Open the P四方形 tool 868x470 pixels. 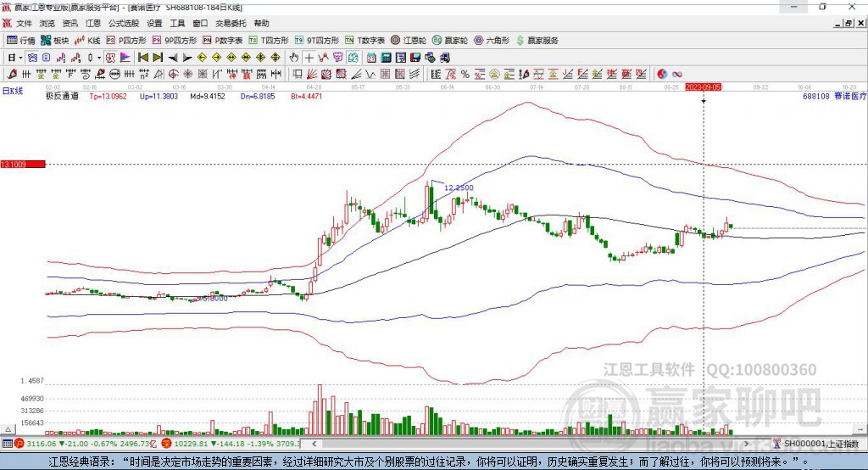pyautogui.click(x=126, y=41)
